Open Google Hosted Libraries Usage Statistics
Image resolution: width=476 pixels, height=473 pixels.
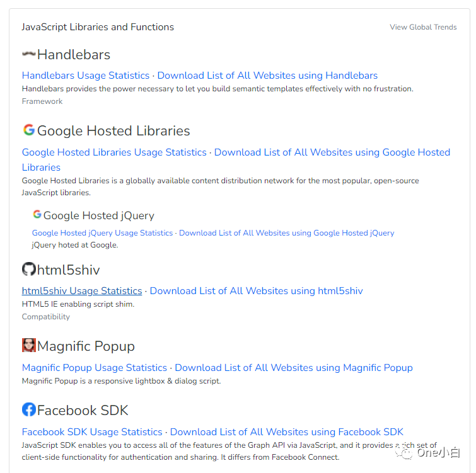click(114, 152)
